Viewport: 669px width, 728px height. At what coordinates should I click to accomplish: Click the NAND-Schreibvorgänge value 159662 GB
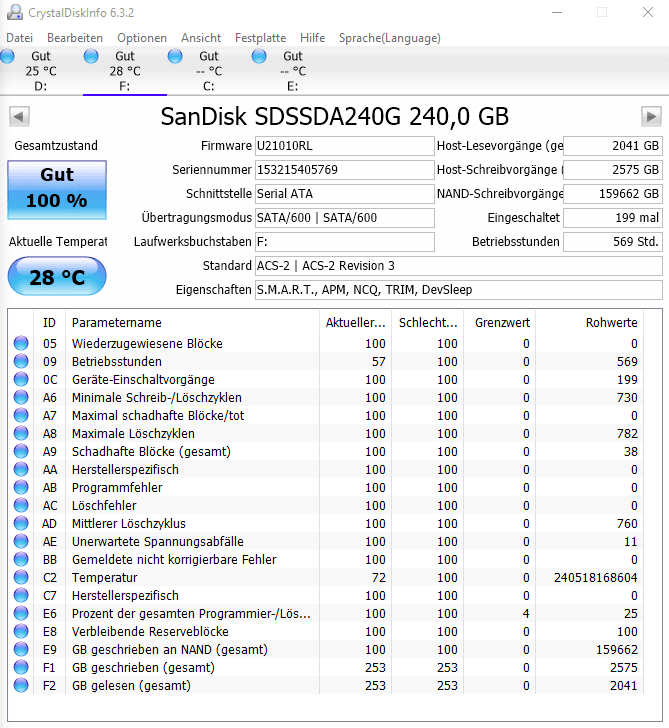(613, 194)
